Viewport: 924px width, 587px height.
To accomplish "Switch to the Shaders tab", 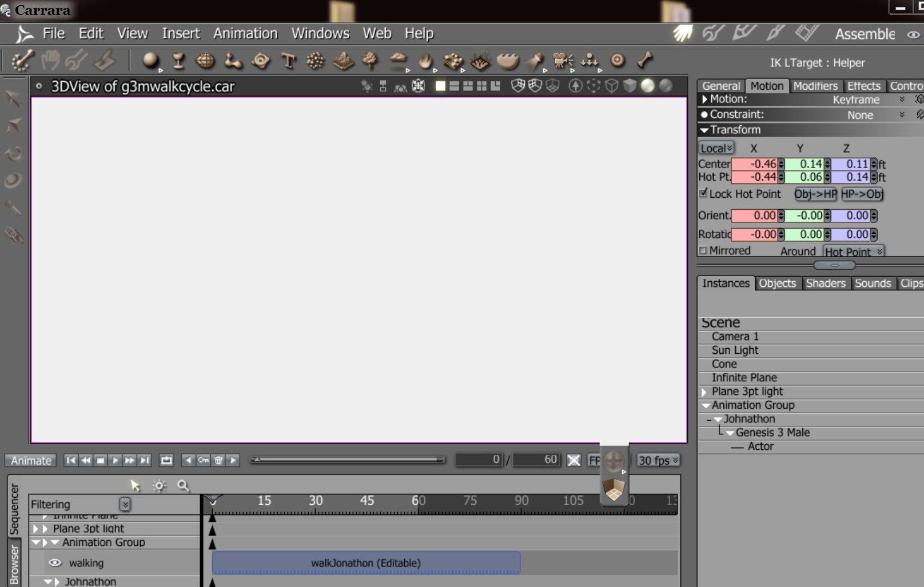I will point(825,283).
